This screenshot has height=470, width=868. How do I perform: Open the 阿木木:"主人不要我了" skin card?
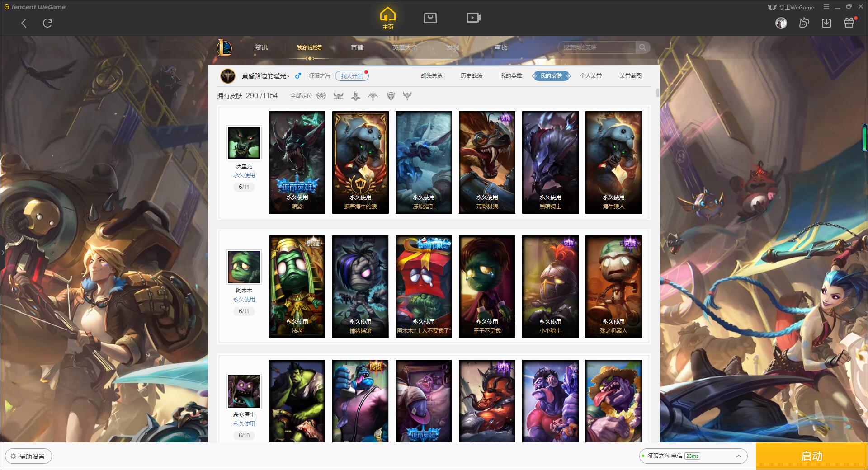424,287
